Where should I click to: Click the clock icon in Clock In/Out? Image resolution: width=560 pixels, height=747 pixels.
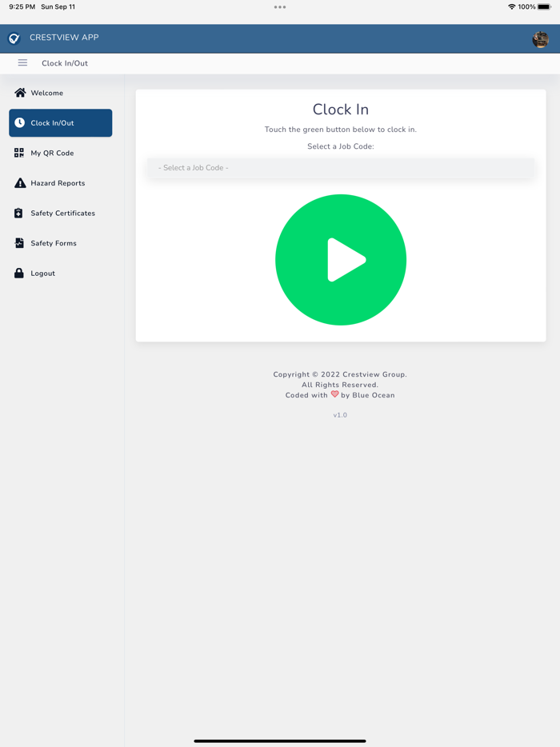[19, 122]
